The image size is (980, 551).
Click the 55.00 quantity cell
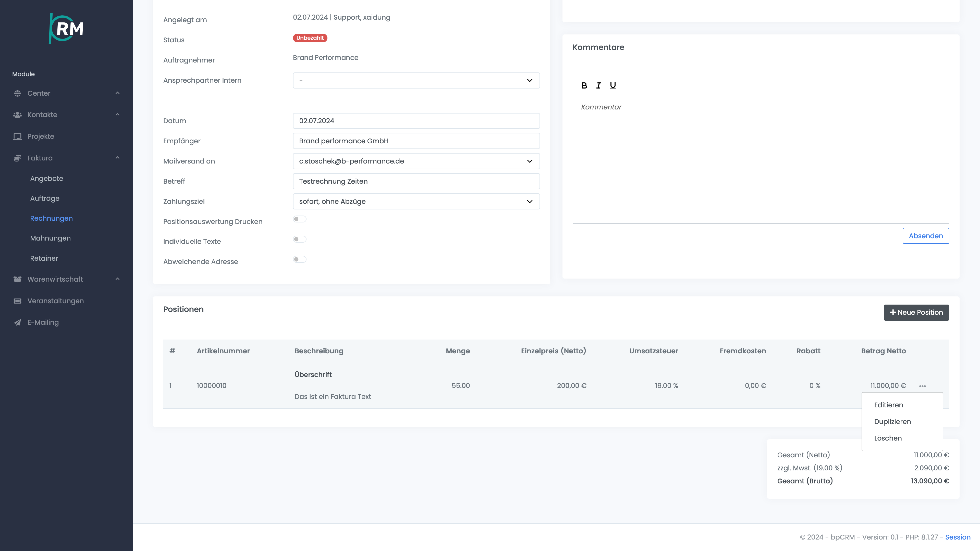coord(461,386)
